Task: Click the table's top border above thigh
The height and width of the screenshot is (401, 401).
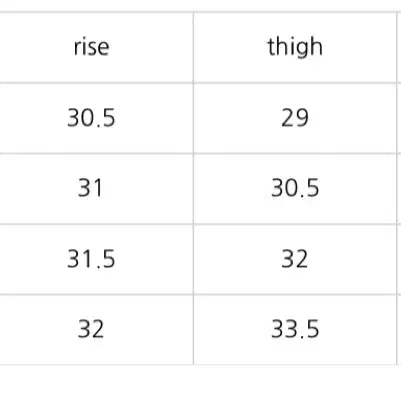Action: point(295,12)
